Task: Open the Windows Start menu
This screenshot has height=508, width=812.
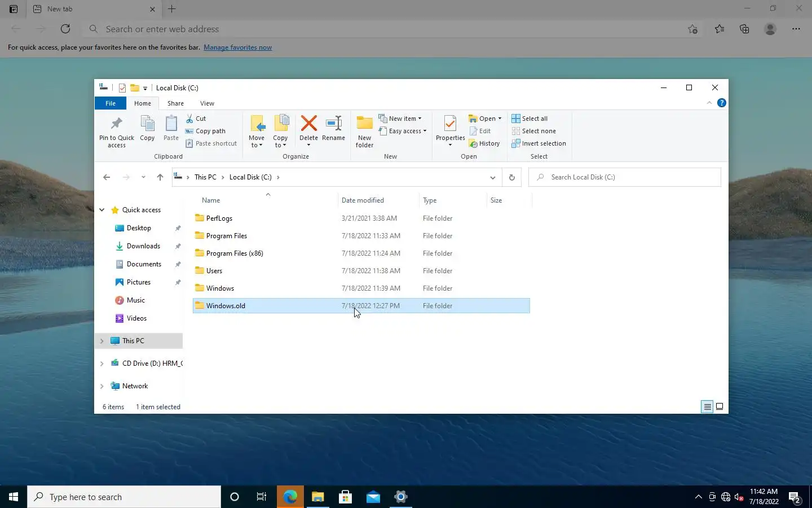Action: [14, 497]
